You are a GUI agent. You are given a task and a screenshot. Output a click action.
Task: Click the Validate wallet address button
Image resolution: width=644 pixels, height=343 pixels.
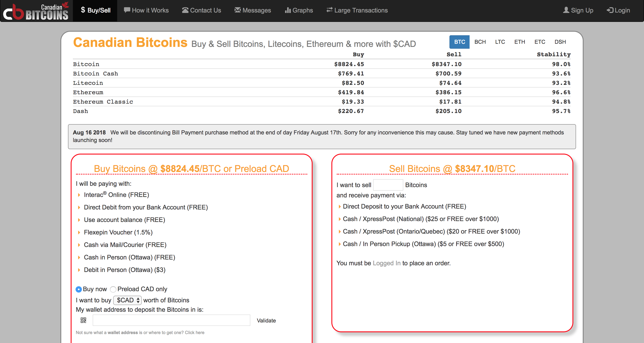(x=266, y=320)
